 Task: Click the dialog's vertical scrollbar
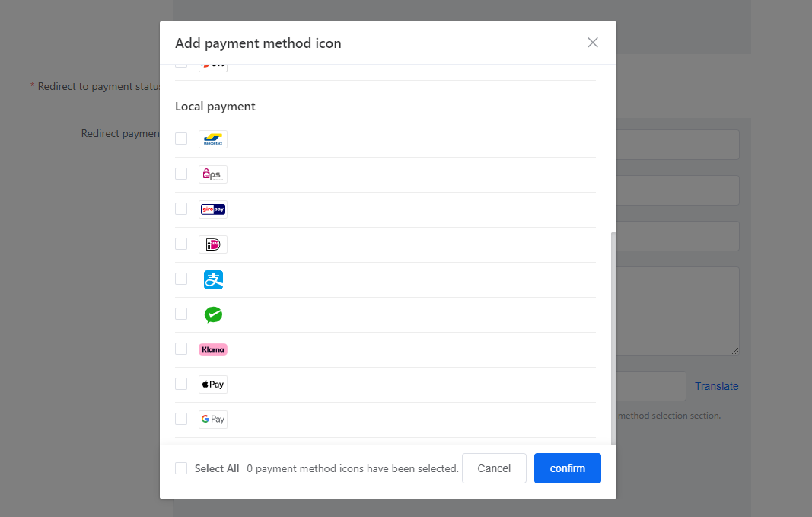tap(613, 335)
